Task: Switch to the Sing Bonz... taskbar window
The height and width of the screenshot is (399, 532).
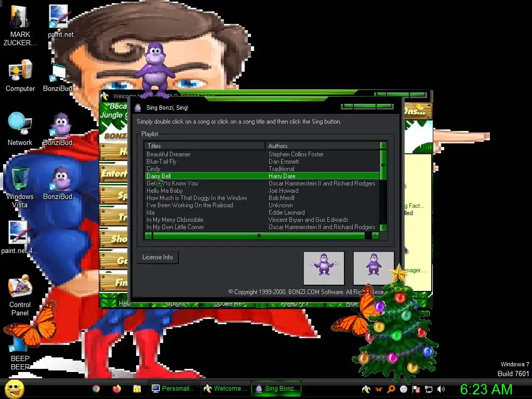Action: [x=276, y=389]
